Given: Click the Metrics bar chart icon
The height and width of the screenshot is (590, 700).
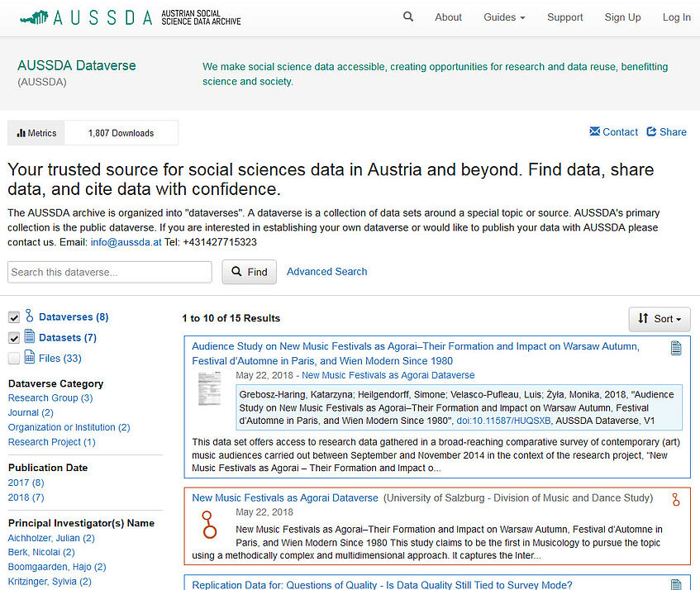Looking at the screenshot, I should [21, 133].
